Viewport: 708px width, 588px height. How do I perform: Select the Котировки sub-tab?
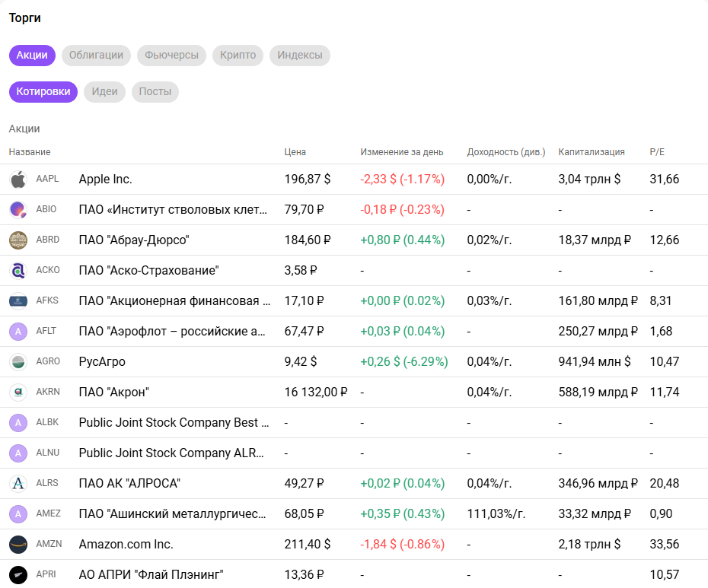43,92
